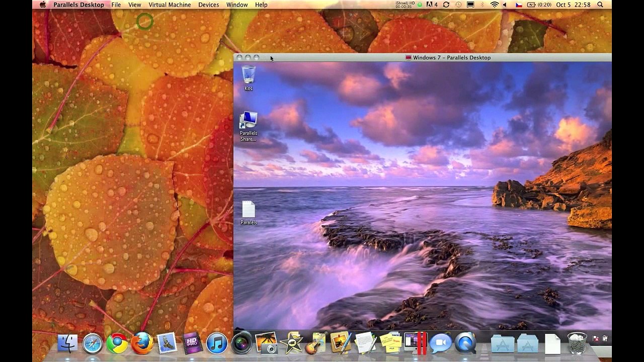Open the camera lens app in Dock
The height and width of the screenshot is (362, 644).
(x=242, y=343)
